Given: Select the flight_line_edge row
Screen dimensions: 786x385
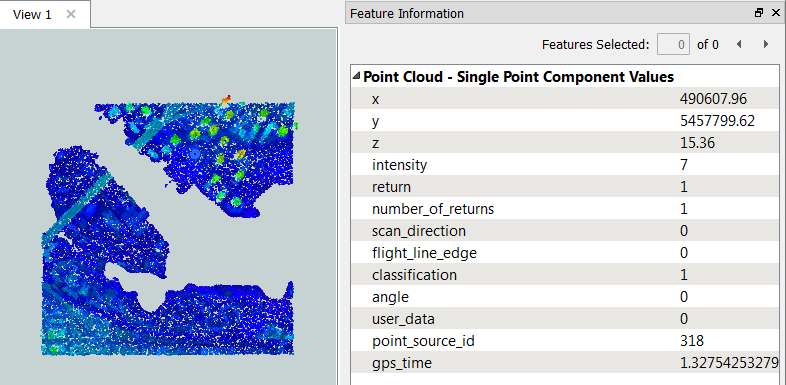Looking at the screenshot, I should (565, 253).
